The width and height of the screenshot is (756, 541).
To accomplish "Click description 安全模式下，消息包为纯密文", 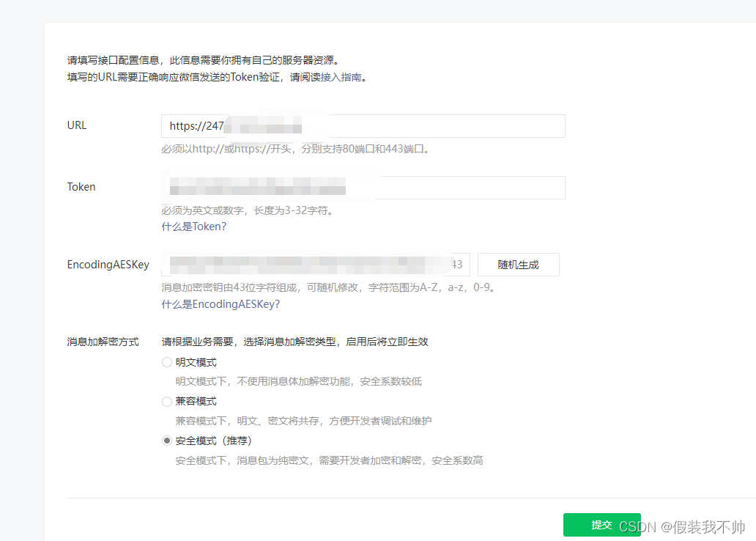I will pyautogui.click(x=330, y=460).
